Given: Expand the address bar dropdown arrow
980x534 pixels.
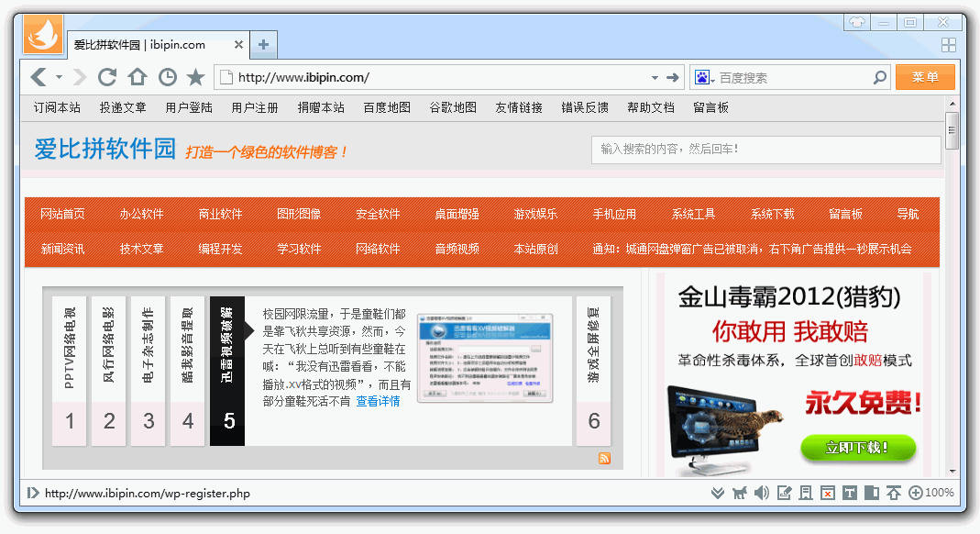Looking at the screenshot, I should coord(655,78).
